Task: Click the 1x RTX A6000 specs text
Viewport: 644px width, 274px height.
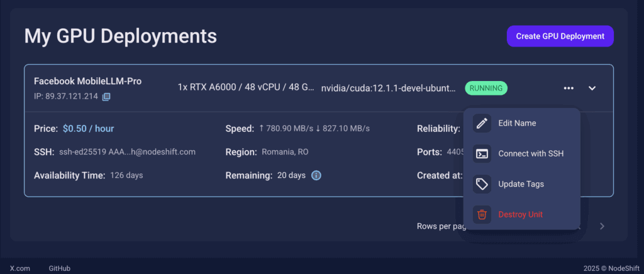Action: pos(246,87)
